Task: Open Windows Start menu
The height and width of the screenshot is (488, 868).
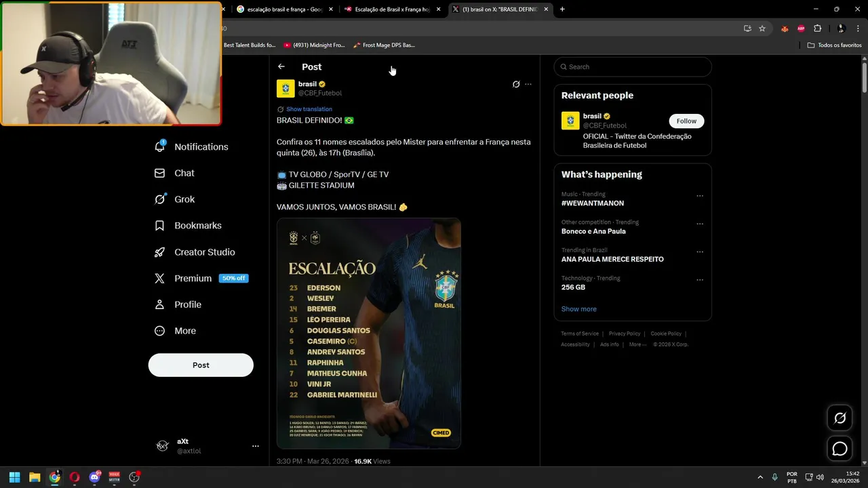Action: click(x=14, y=477)
